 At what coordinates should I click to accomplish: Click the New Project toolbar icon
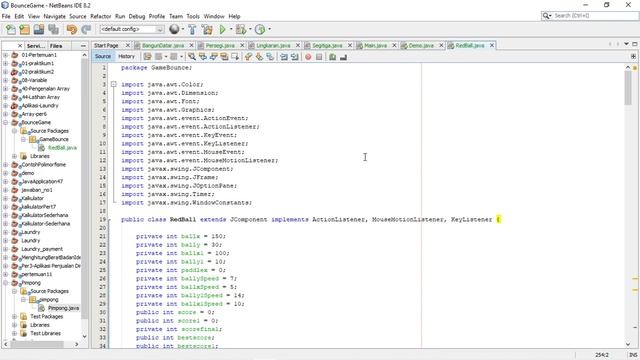pos(25,29)
